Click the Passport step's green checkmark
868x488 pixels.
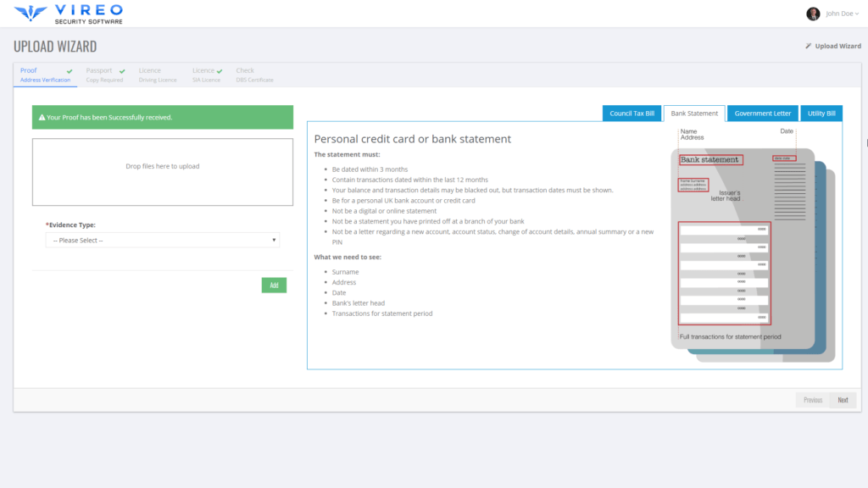tap(121, 70)
